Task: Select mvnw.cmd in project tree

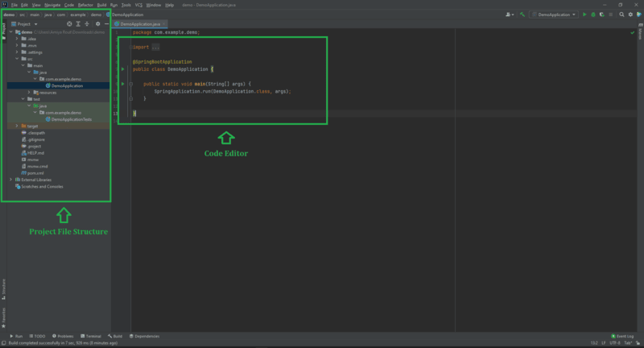Action: coord(37,167)
